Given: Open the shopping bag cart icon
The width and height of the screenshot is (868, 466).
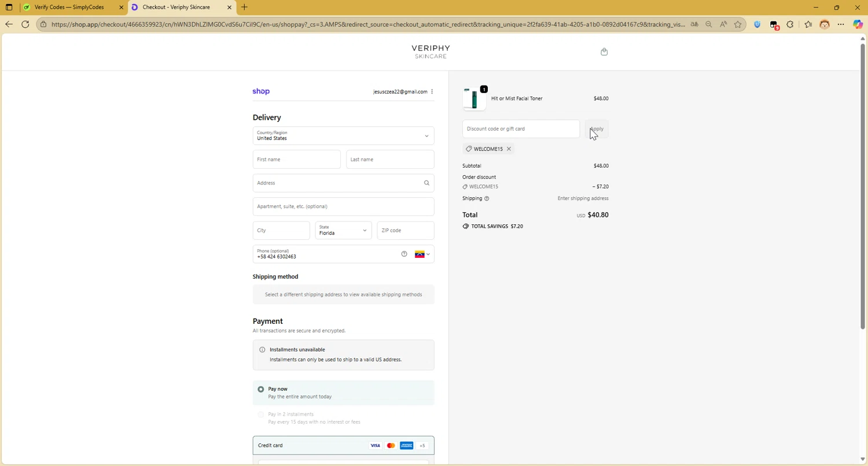Looking at the screenshot, I should (604, 51).
